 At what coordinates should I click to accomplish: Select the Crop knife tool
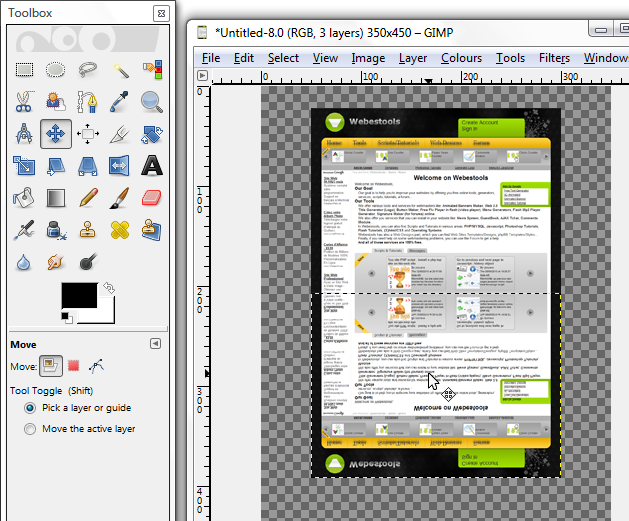(120, 134)
